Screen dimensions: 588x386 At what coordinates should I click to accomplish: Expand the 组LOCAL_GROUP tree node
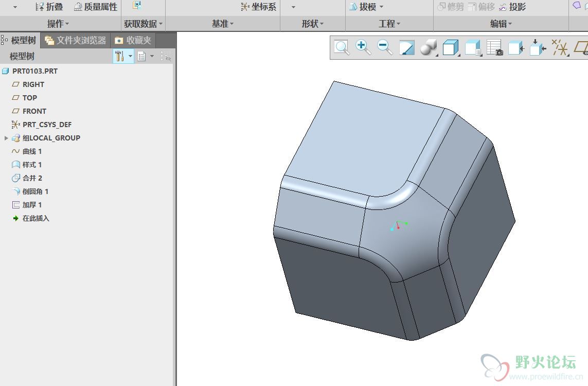click(x=6, y=138)
